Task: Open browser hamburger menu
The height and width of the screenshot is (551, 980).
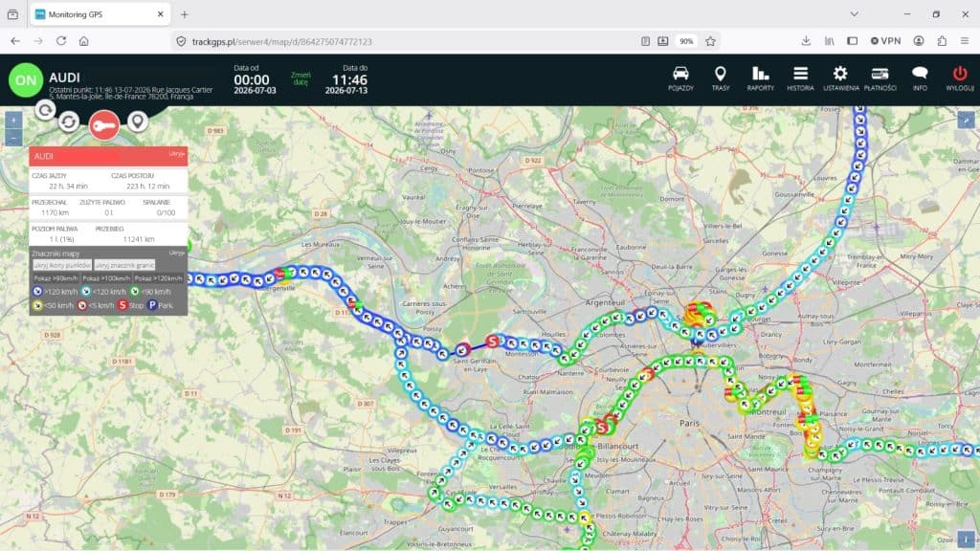Action: pyautogui.click(x=965, y=41)
